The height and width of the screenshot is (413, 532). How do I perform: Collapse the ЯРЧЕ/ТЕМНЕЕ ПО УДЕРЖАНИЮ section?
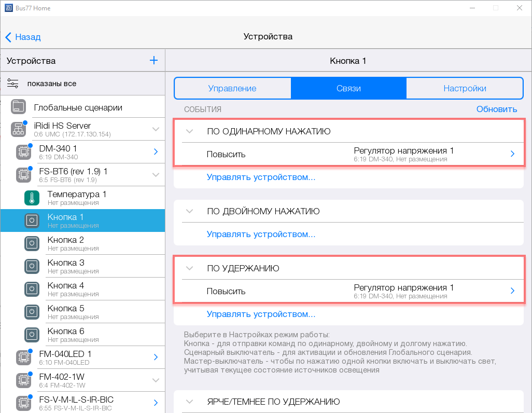tap(189, 402)
